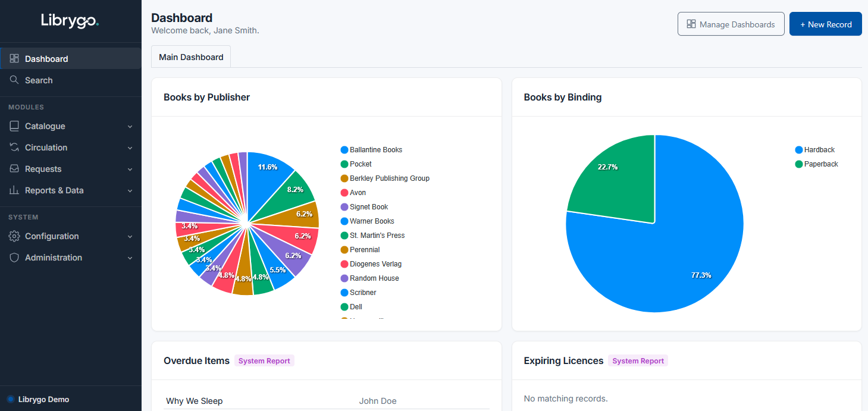Viewport: 868px width, 411px height.
Task: Toggle St. Martin's Press legend swatch
Action: (x=344, y=236)
